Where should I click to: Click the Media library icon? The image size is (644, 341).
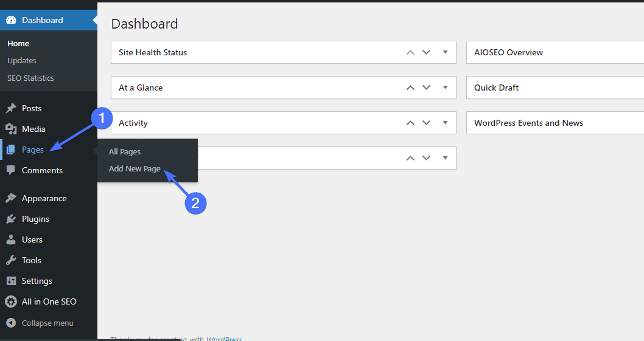pyautogui.click(x=11, y=129)
